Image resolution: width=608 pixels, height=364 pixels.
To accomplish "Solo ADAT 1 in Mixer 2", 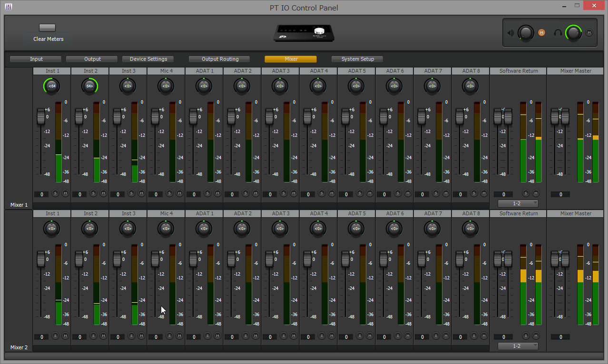I will (207, 335).
